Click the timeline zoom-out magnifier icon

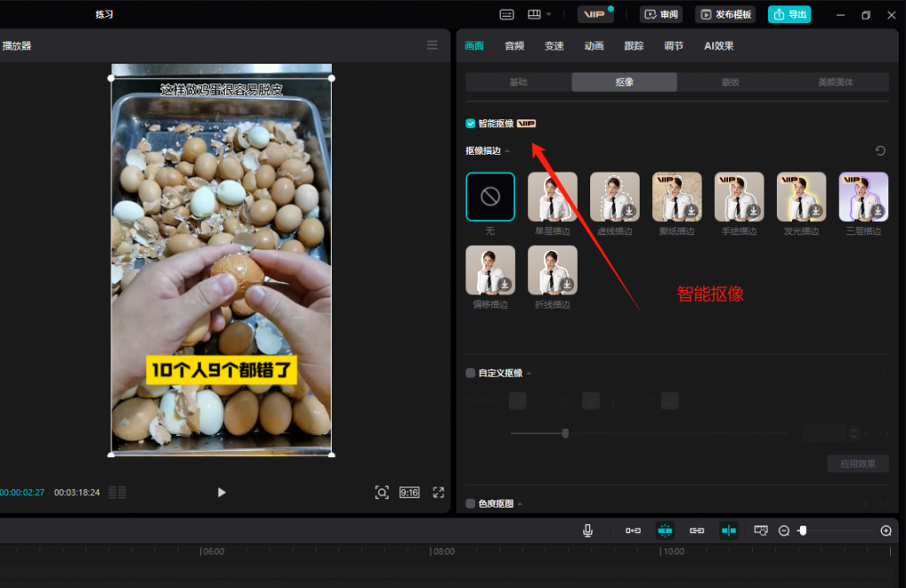[x=784, y=531]
